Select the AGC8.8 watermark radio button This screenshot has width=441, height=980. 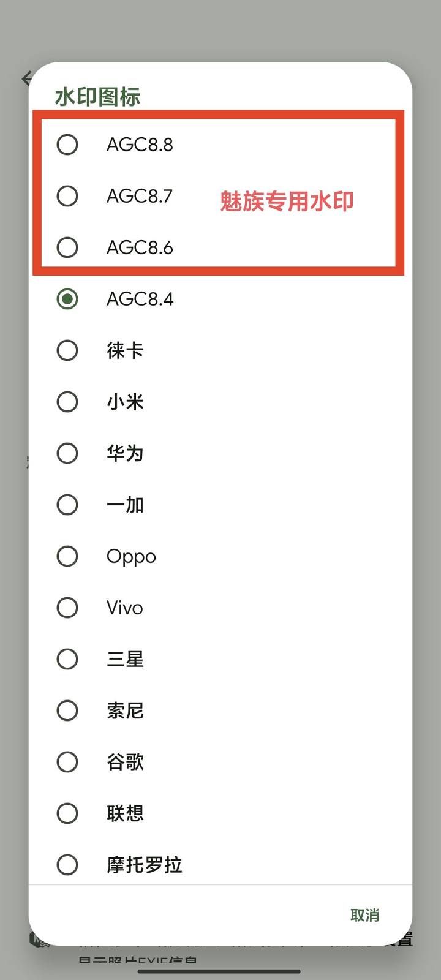pyautogui.click(x=67, y=145)
